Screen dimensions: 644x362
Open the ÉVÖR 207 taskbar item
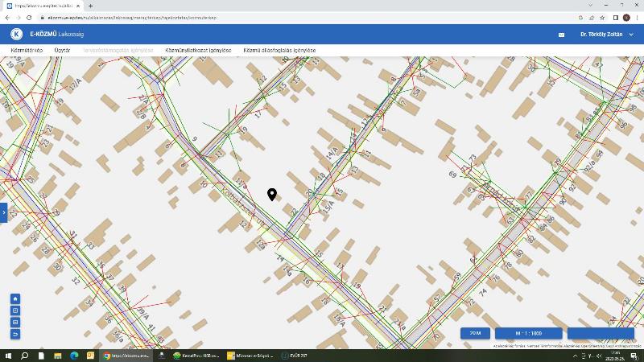tap(295, 356)
